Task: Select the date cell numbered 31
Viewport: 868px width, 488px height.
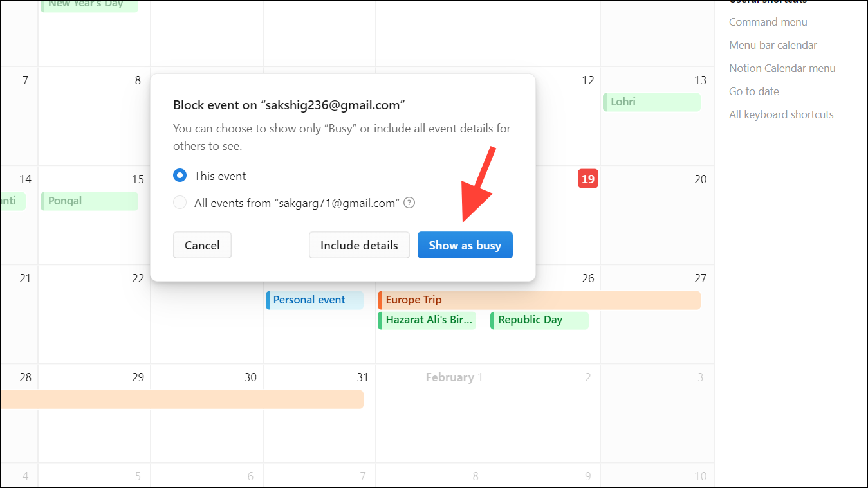Action: [319, 431]
